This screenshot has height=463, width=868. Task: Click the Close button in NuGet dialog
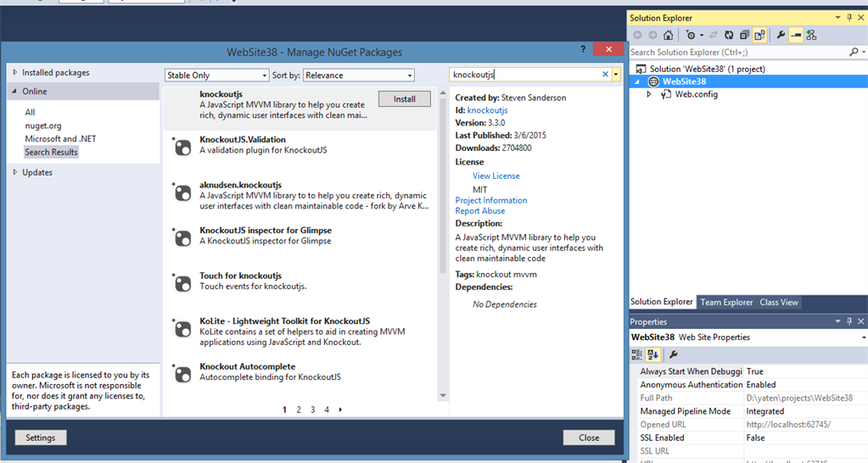click(589, 438)
